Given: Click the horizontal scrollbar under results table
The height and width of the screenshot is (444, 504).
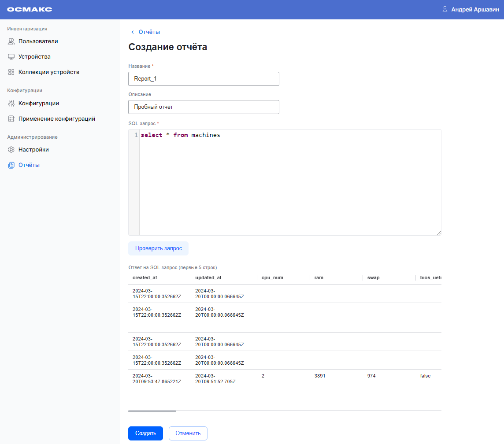Looking at the screenshot, I should [152, 411].
